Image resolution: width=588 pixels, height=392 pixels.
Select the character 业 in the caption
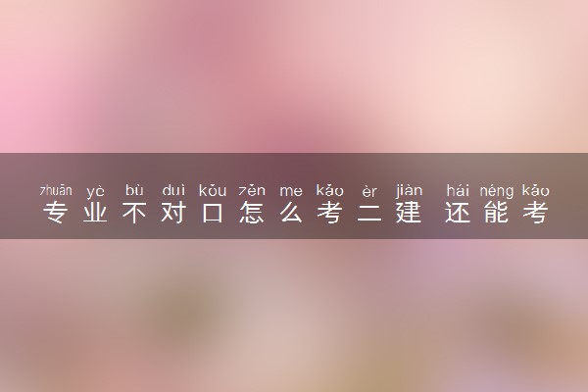point(95,213)
